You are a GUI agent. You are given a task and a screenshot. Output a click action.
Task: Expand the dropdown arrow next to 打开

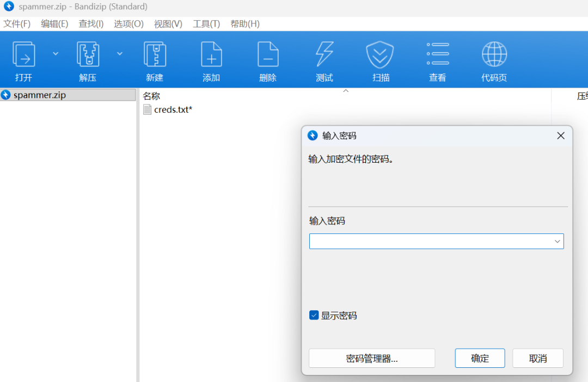(x=56, y=54)
